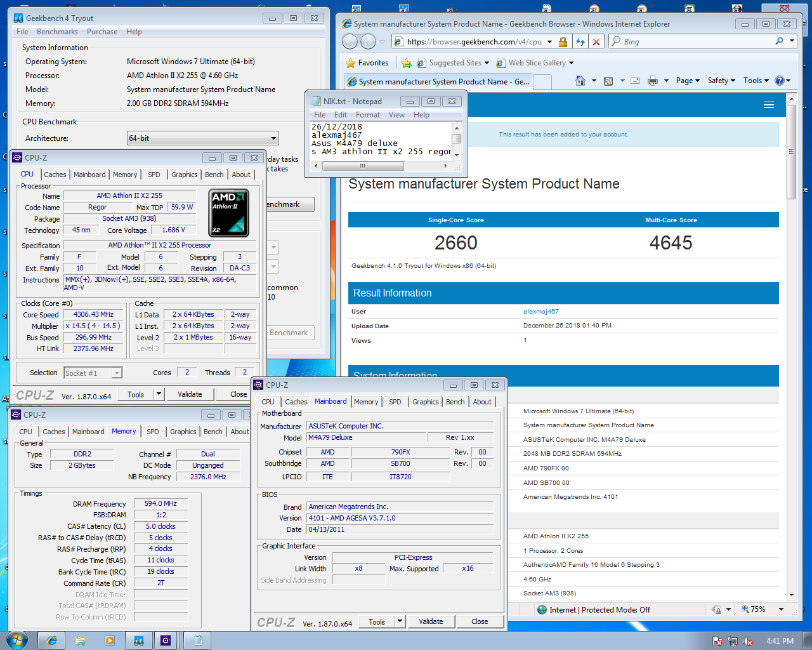Expand Tools arrow in CPU-Z CPU window

point(159,394)
